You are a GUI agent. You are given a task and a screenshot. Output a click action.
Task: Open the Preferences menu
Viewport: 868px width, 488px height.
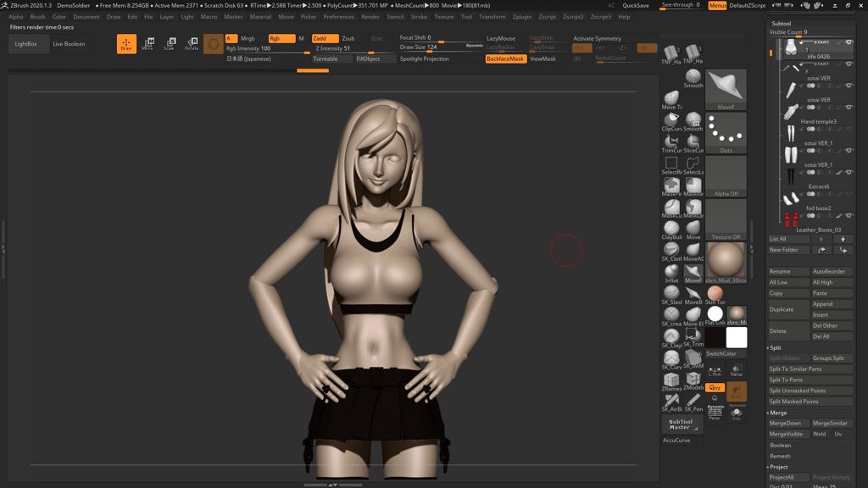click(338, 17)
